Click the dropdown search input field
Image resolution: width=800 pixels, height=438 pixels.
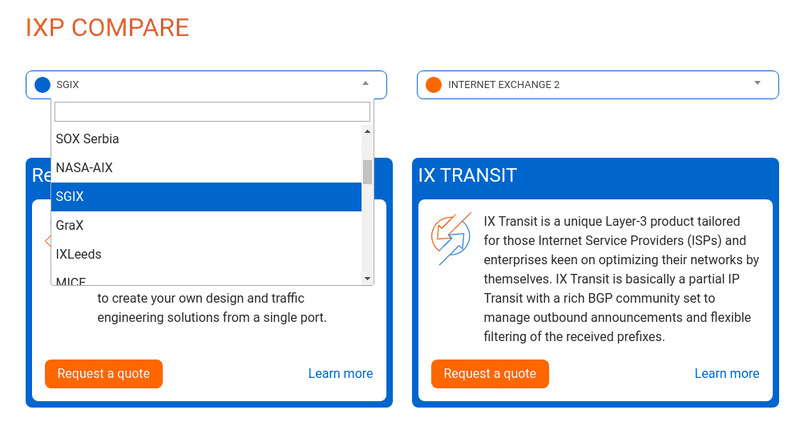coord(212,111)
